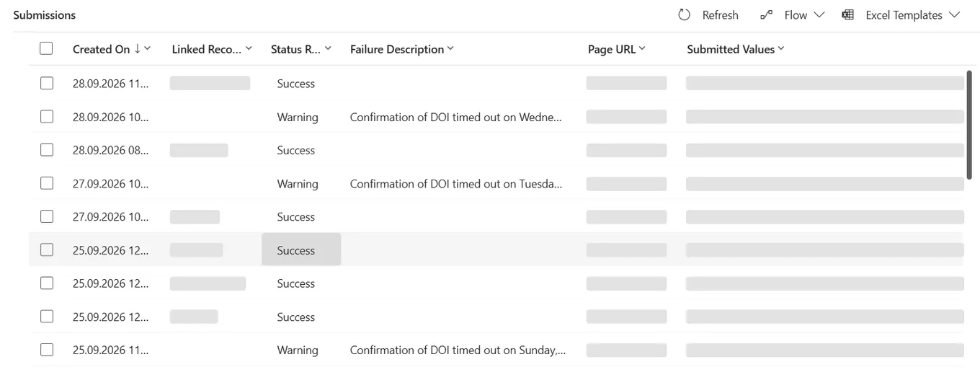
Task: Click Success status in 28.09.2026 08... row
Action: point(296,150)
